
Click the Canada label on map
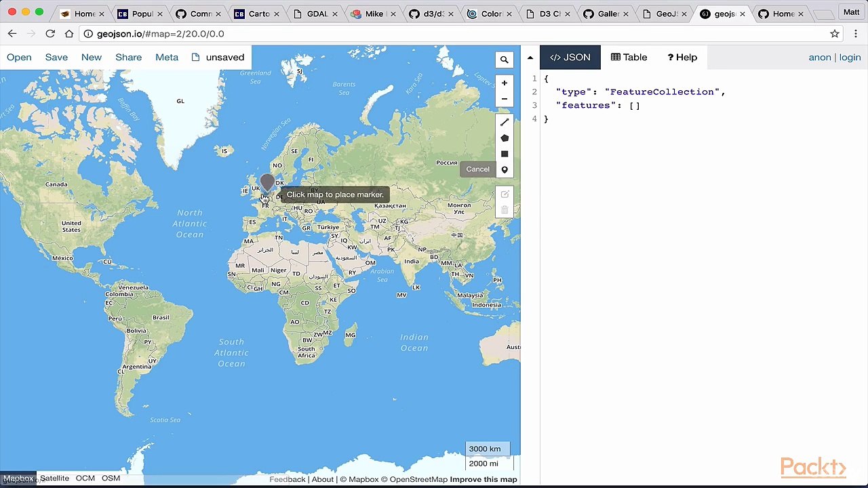pyautogui.click(x=56, y=184)
